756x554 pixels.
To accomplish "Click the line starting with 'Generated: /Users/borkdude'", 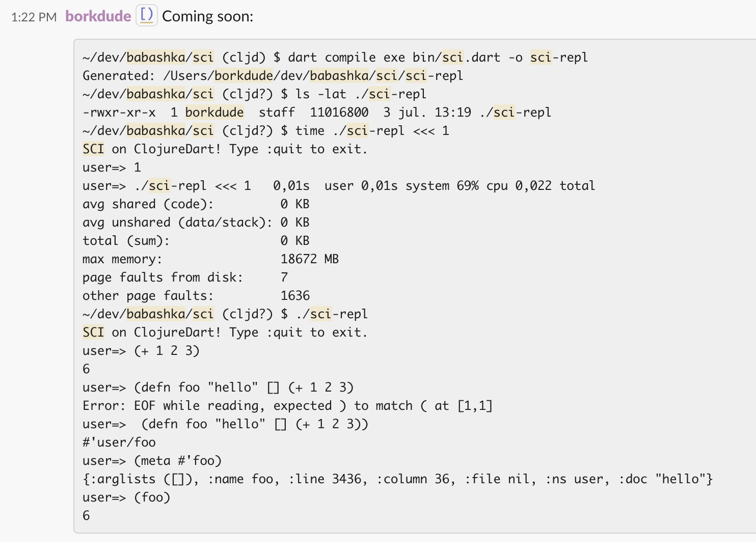I will click(273, 76).
